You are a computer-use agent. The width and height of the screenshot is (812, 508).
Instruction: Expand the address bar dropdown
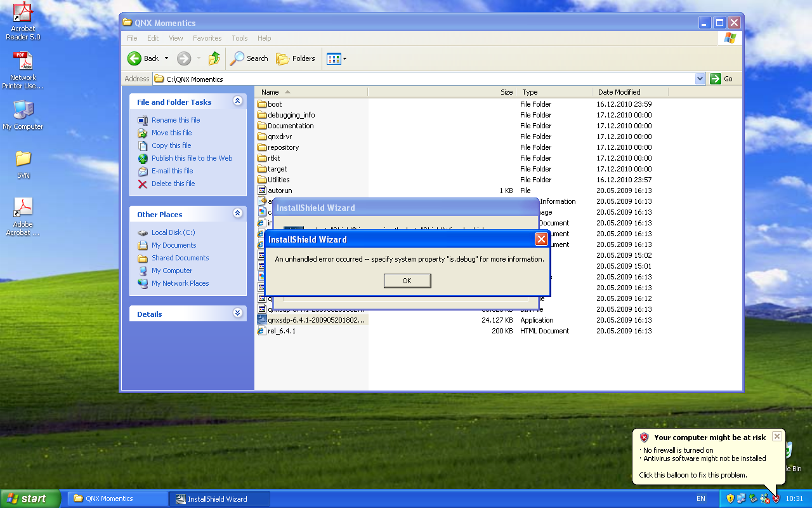[x=700, y=79]
